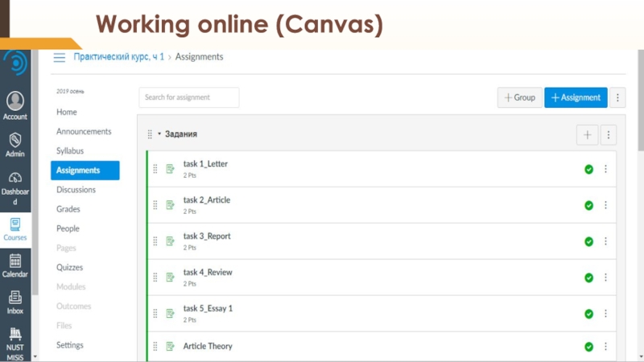Viewport: 644px width, 362px height.
Task: Toggle the hamburger course menu icon
Action: click(x=59, y=57)
